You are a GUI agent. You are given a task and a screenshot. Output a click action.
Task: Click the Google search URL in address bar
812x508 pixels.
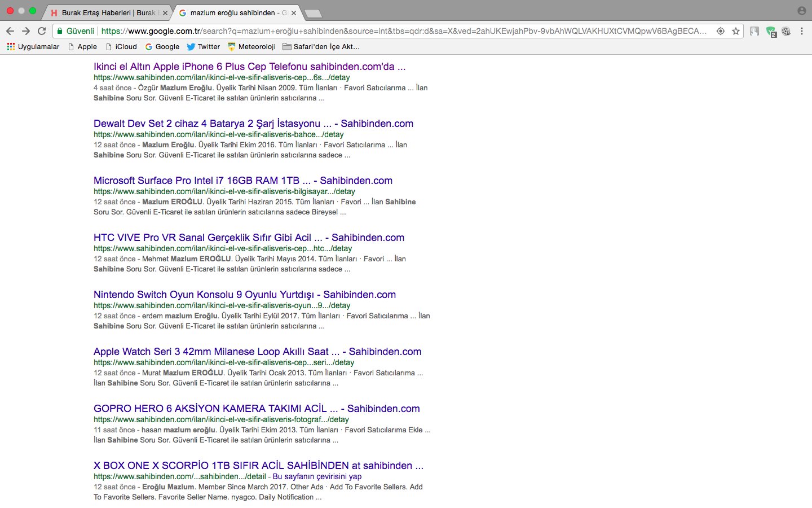point(404,31)
